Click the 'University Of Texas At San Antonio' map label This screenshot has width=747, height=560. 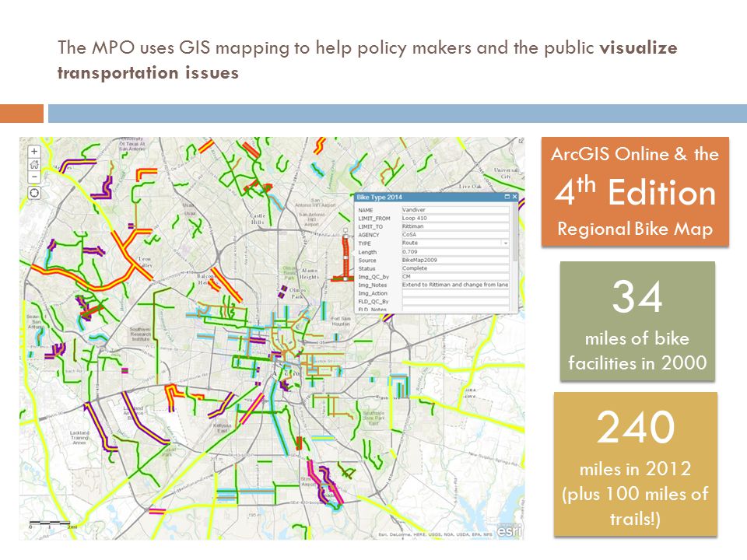point(132,144)
